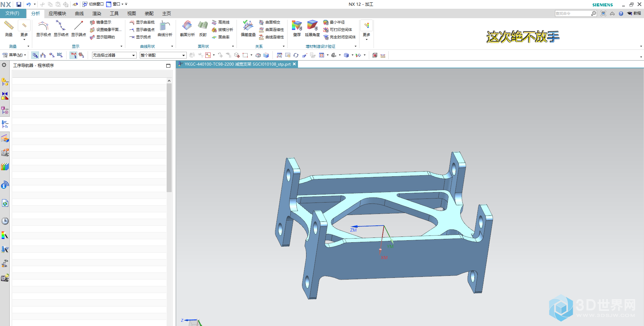644x326 pixels.
Task: Click the 高亮线 highlight lines icon
Action: click(x=214, y=22)
